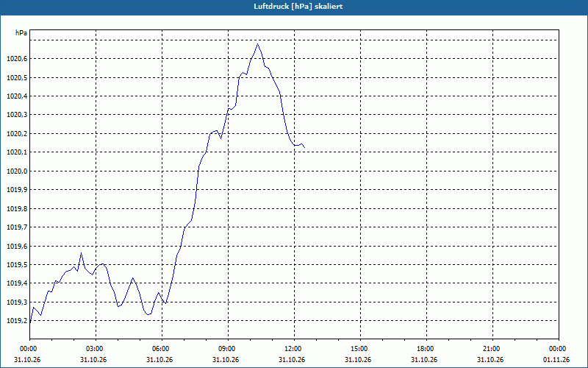The width and height of the screenshot is (588, 368).
Task: Select the 1020,3 y-axis label
Action: tap(17, 115)
